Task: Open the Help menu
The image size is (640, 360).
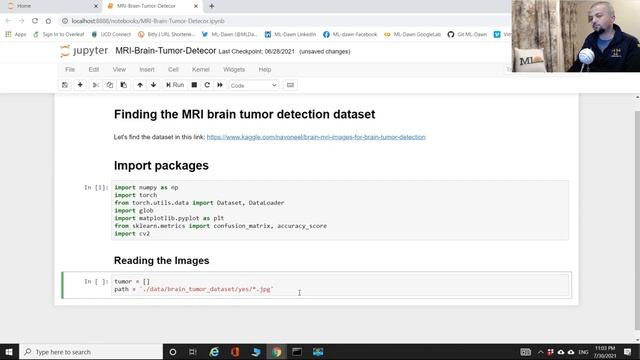Action: 264,69
